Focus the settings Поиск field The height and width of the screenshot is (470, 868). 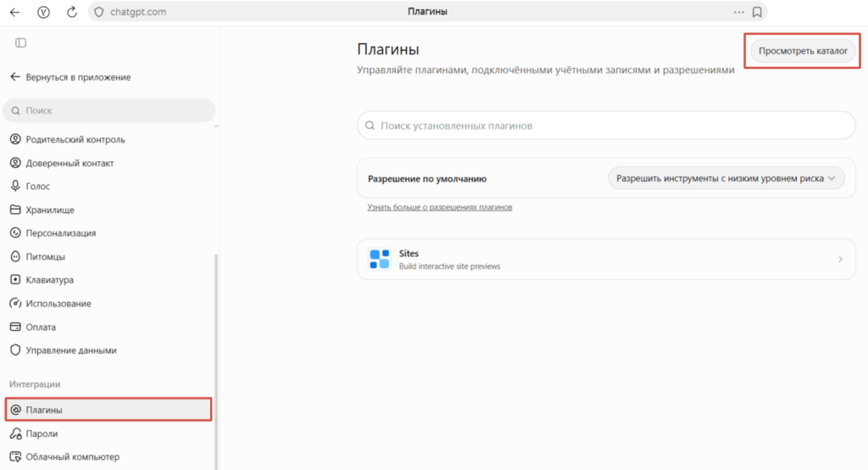pos(109,110)
